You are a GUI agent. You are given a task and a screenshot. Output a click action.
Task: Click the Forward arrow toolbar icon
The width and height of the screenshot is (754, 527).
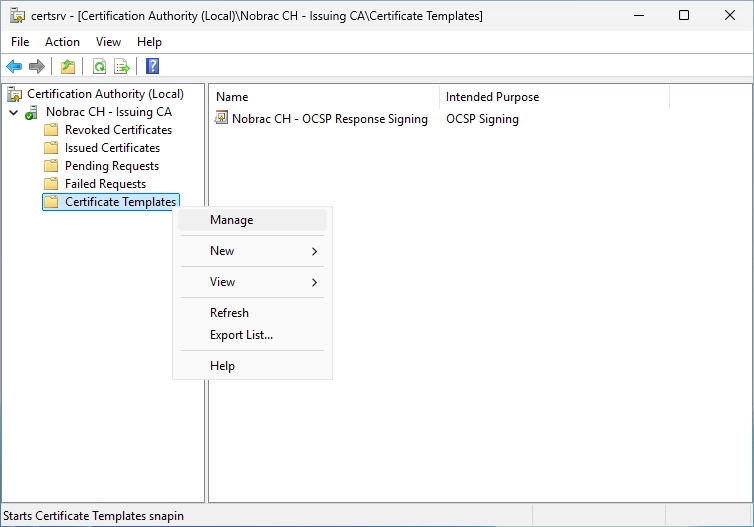tap(37, 66)
